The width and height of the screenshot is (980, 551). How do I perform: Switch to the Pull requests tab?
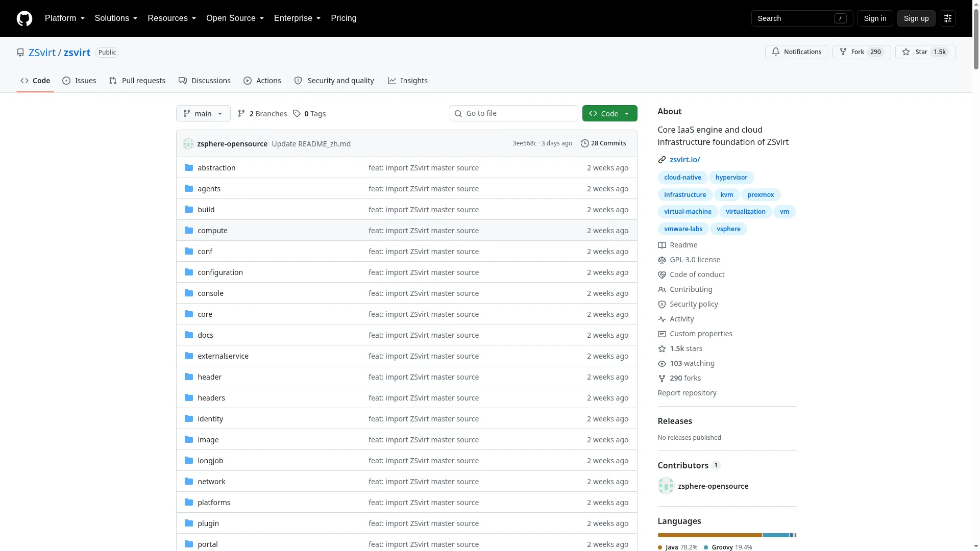point(137,81)
